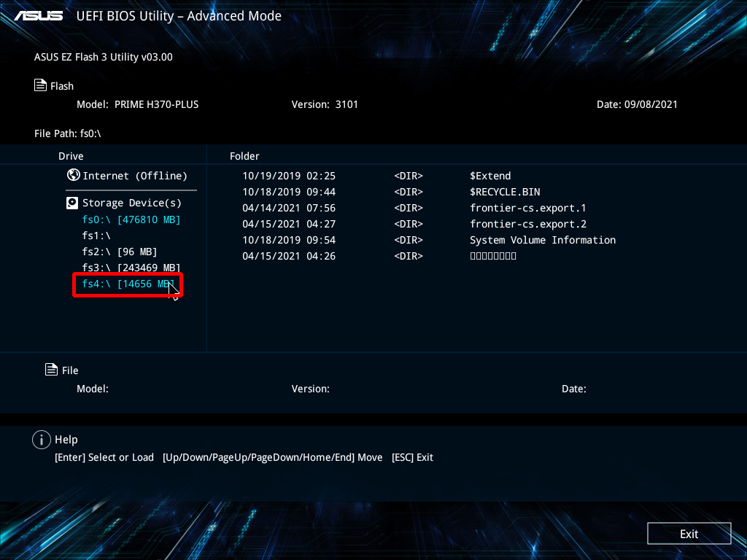Click the Storage Device(s) heading
The width and height of the screenshot is (747, 560).
click(132, 203)
